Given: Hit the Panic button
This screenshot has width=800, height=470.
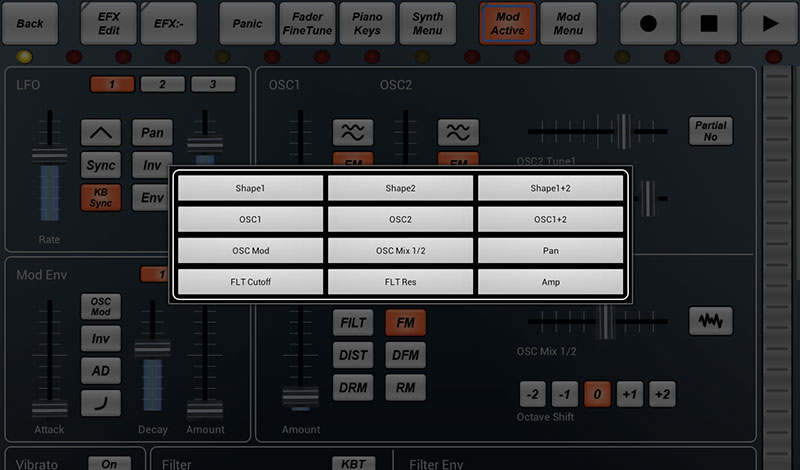Looking at the screenshot, I should click(247, 23).
